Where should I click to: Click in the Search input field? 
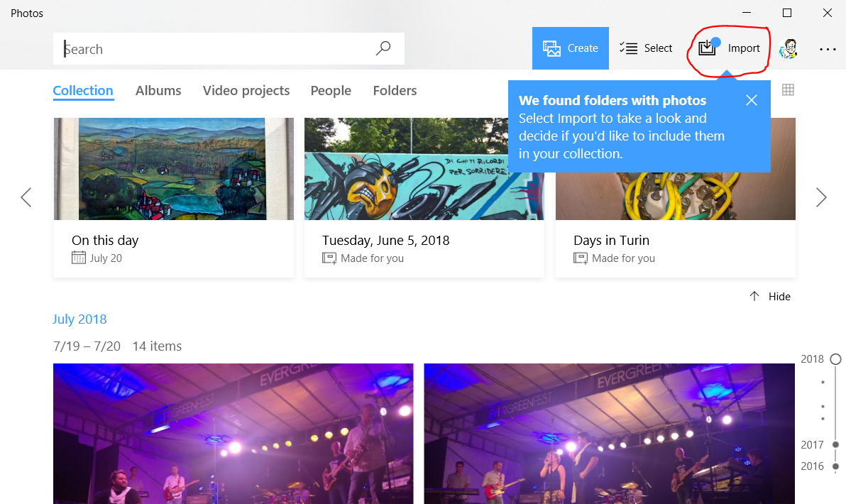[213, 49]
